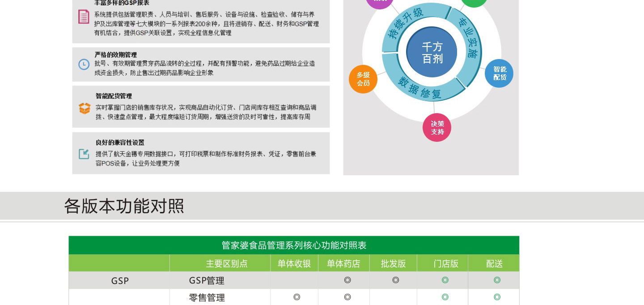Click the 严格的效期管理 heading
This screenshot has height=305, width=644.
coord(116,55)
